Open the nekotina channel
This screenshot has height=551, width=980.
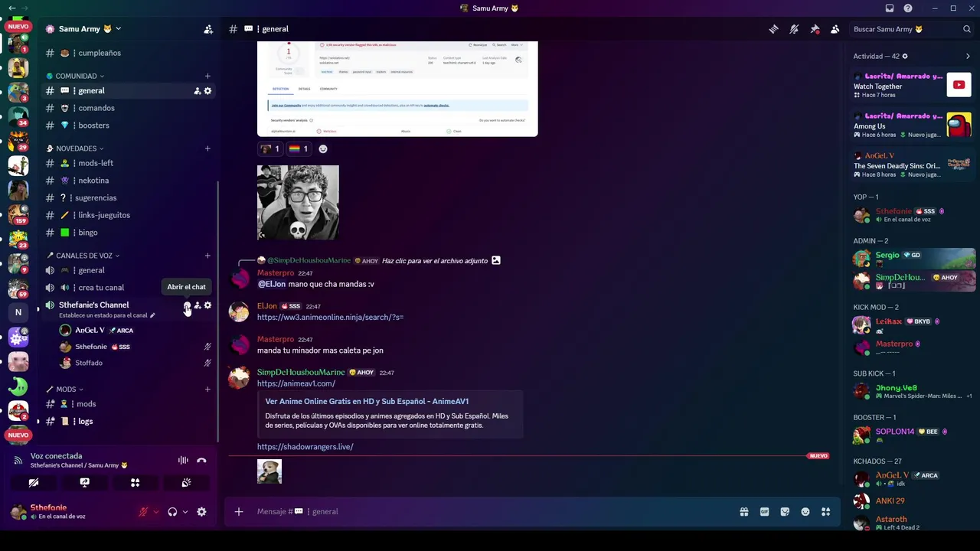tap(128, 181)
